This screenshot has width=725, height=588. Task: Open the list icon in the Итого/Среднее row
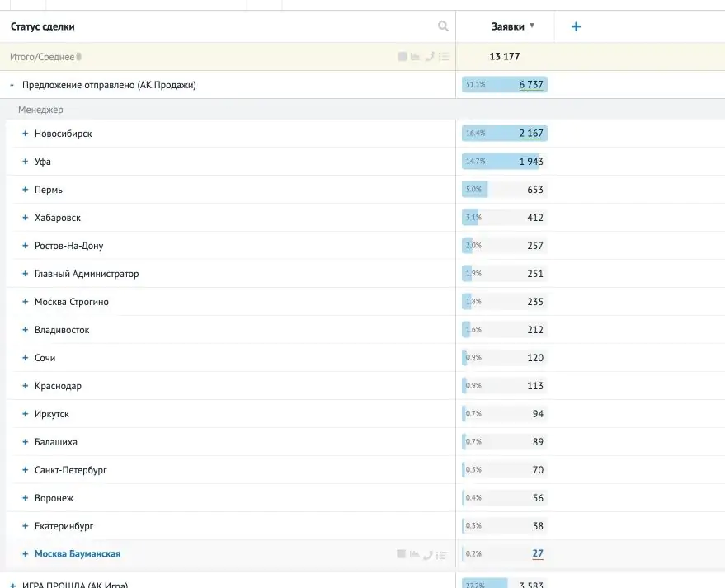[444, 56]
